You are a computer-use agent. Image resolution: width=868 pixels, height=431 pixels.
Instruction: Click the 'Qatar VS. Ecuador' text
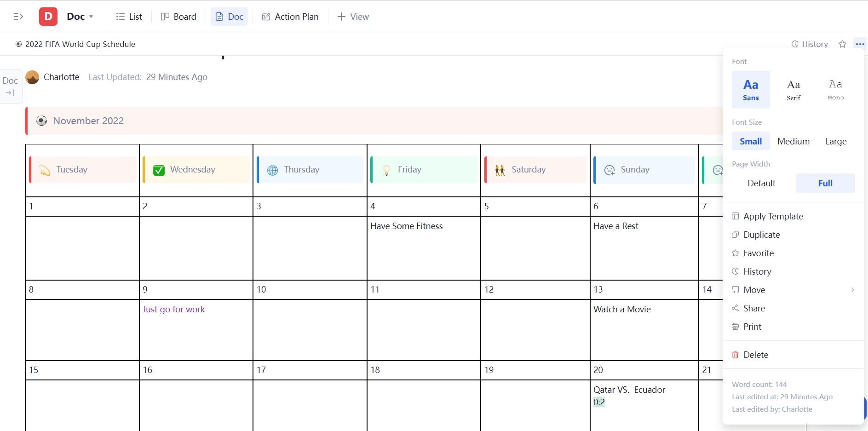point(629,390)
